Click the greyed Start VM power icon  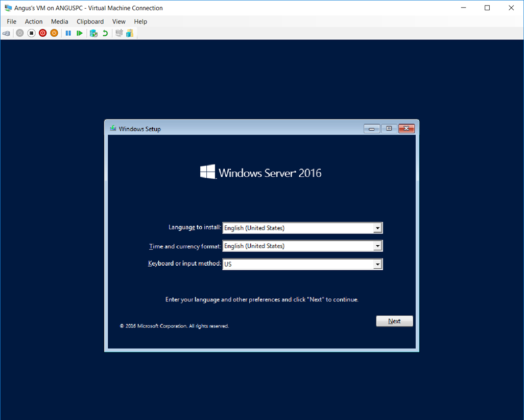coord(20,33)
